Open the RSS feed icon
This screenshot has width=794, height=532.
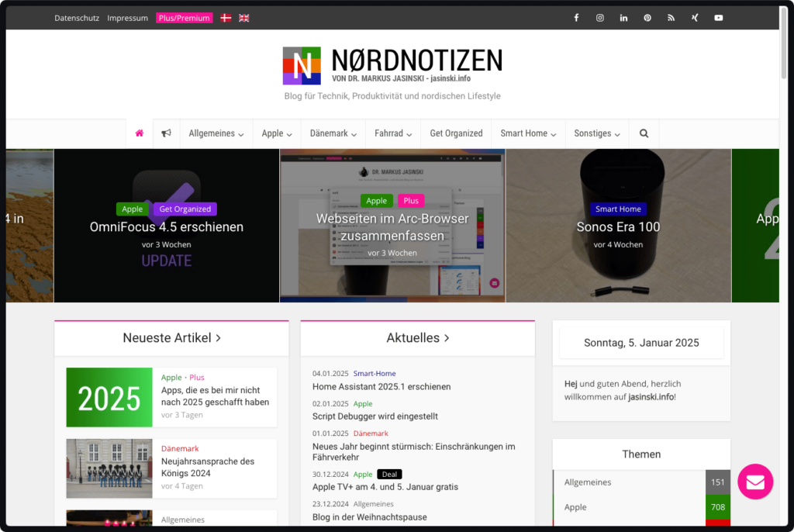[671, 18]
